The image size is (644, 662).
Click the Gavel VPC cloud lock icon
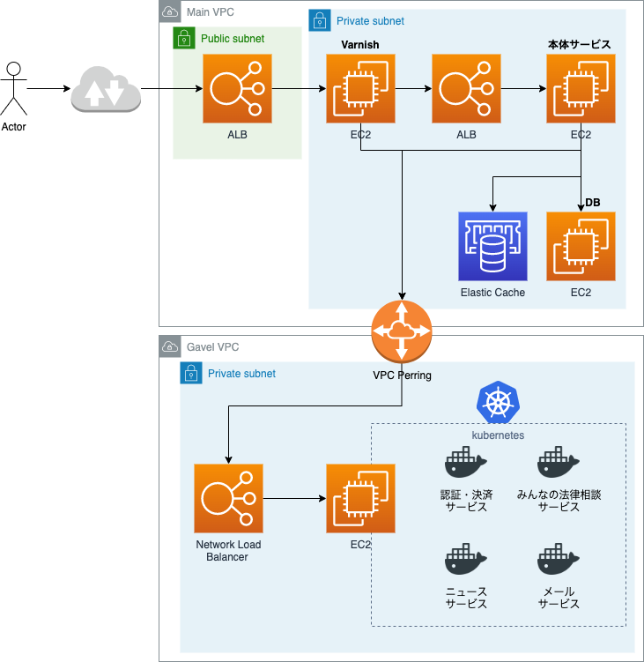(x=170, y=346)
